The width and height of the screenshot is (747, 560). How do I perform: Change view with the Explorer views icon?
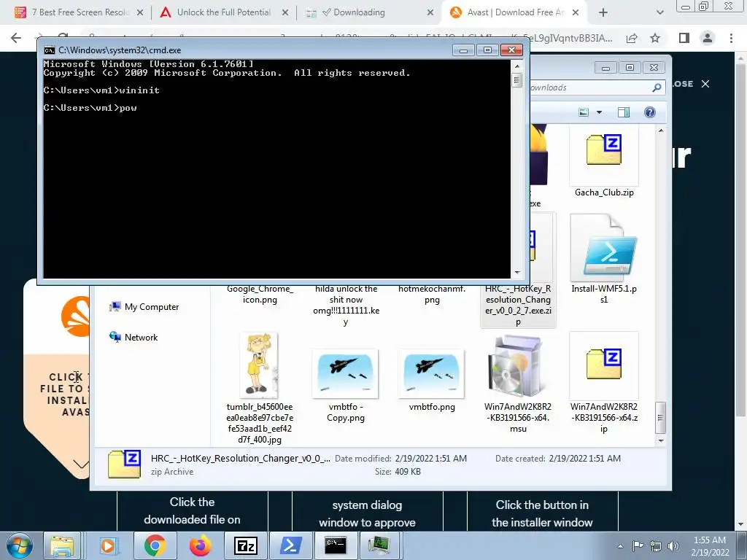[x=584, y=112]
